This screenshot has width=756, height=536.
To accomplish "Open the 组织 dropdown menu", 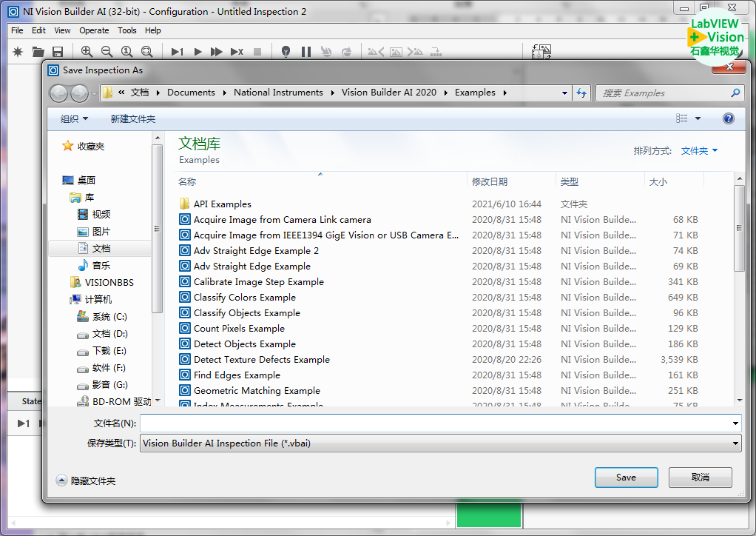I will click(74, 118).
